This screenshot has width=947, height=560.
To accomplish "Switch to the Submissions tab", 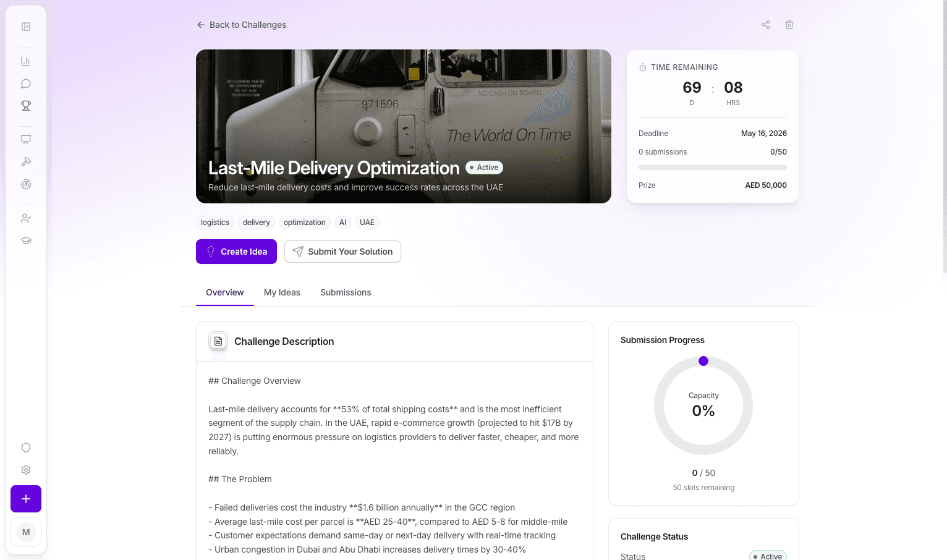I will [x=346, y=292].
